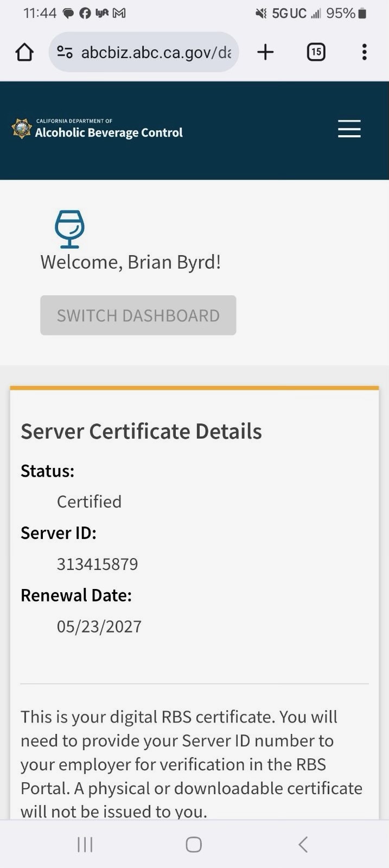Image resolution: width=389 pixels, height=868 pixels.
Task: Tap the wine glass dashboard icon
Action: pyautogui.click(x=69, y=229)
